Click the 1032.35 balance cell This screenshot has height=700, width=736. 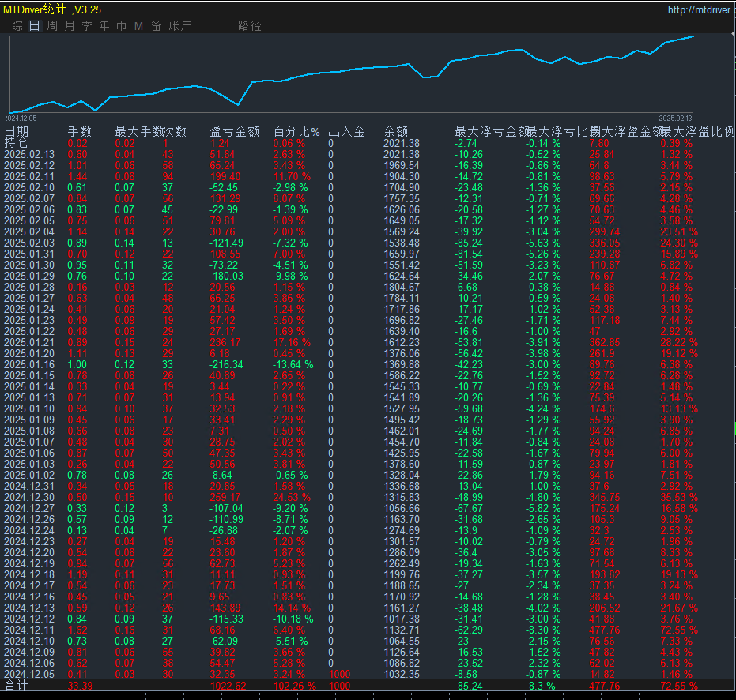pos(402,674)
